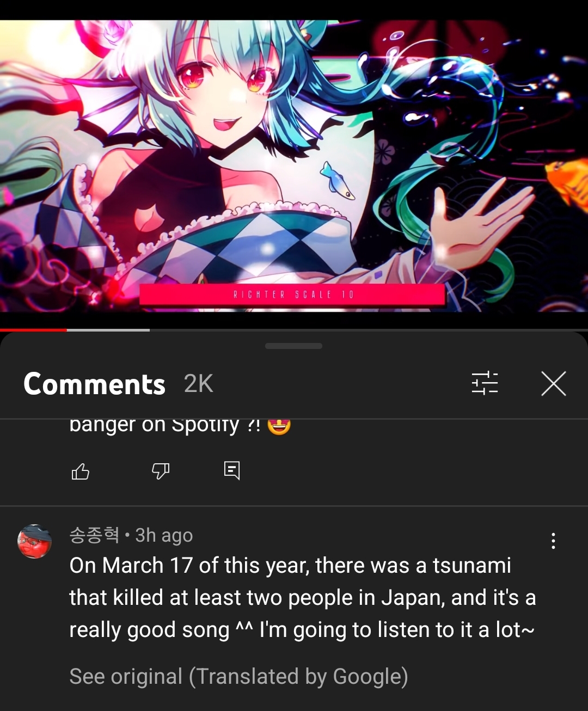Reply to the Spotify banger comment
The height and width of the screenshot is (711, 588).
(x=232, y=470)
